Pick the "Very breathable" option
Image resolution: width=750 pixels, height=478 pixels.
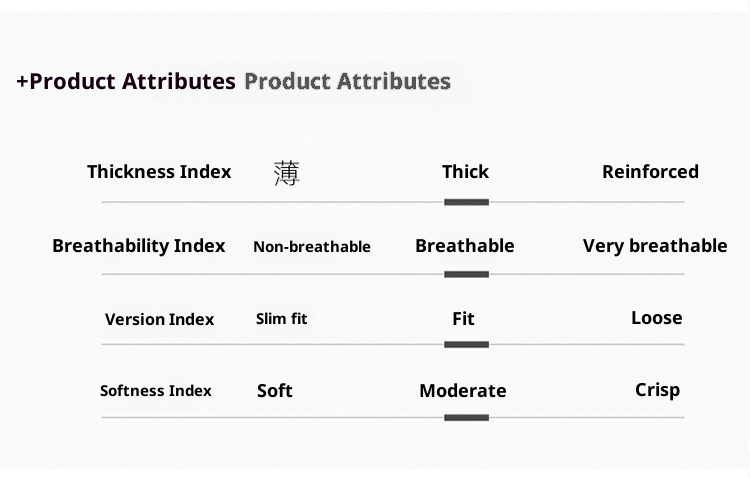pos(655,246)
